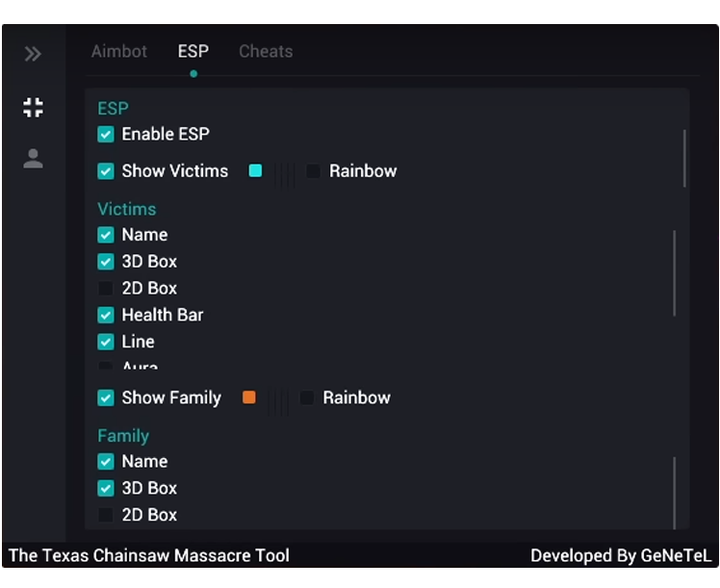Enable Rainbow for Family
This screenshot has width=720, height=588.
[307, 397]
